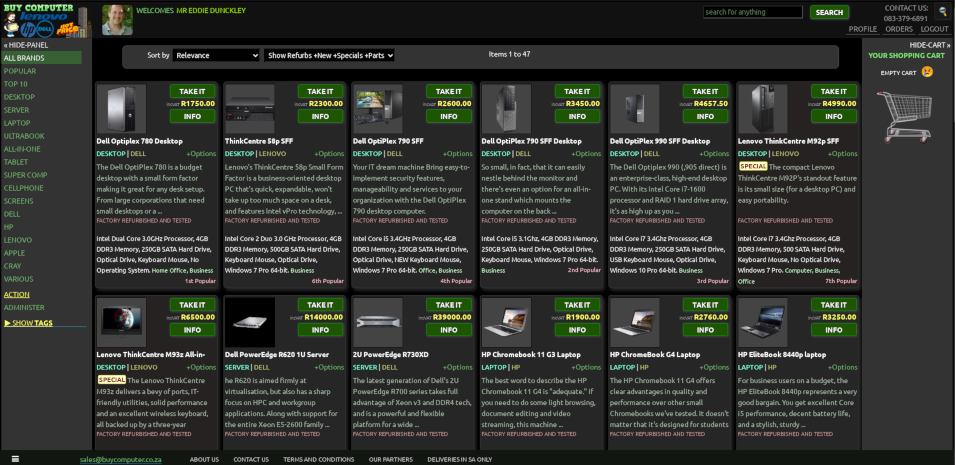Take It for the R1750.00 Dell Optiplex 780
The height and width of the screenshot is (465, 955).
(192, 91)
